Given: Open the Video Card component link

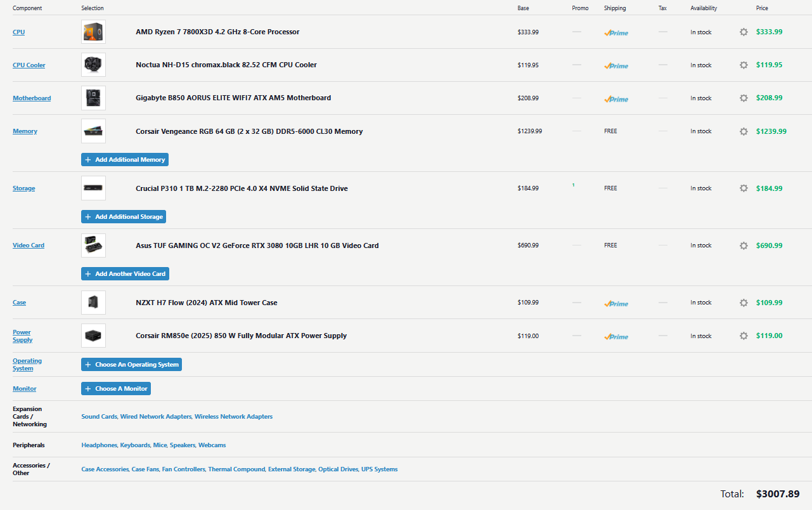Looking at the screenshot, I should (29, 245).
